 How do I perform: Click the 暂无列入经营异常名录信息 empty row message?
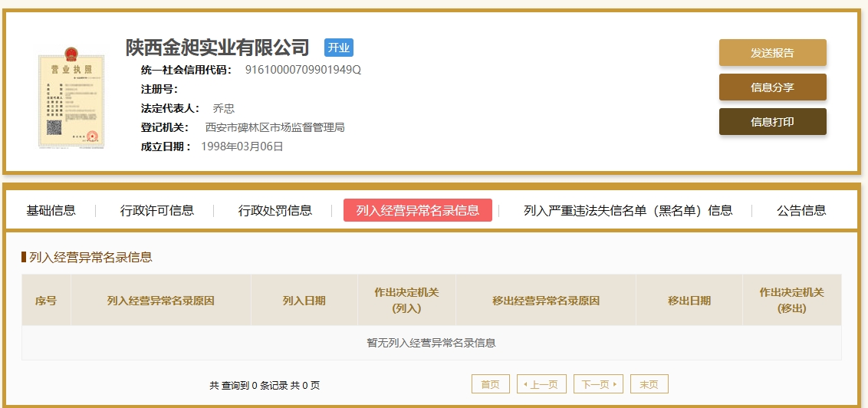[431, 343]
